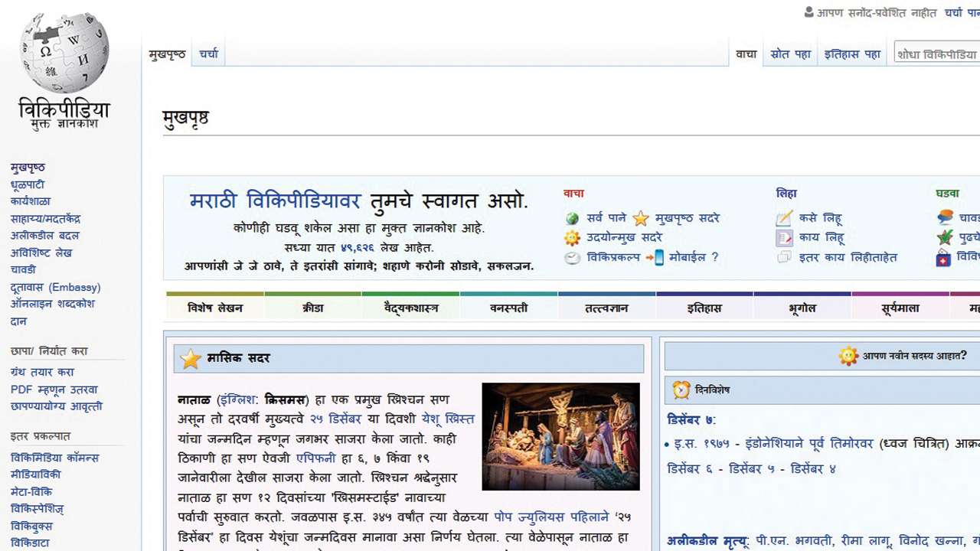Select the वाचा read tab
The image size is (980, 551).
[x=746, y=54]
